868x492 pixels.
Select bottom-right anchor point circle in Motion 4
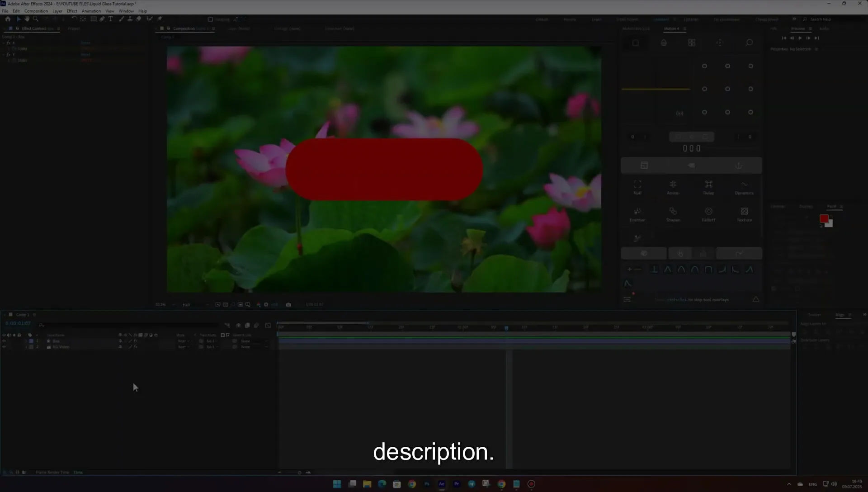click(750, 112)
